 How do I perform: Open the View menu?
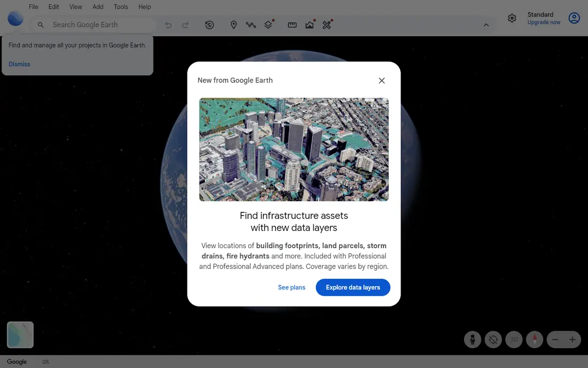tap(76, 7)
